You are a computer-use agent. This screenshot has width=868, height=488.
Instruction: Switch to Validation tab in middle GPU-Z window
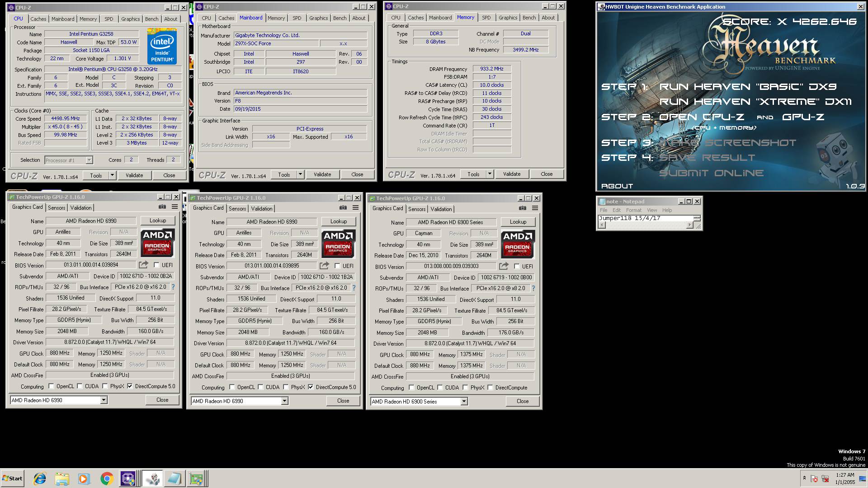pos(262,208)
